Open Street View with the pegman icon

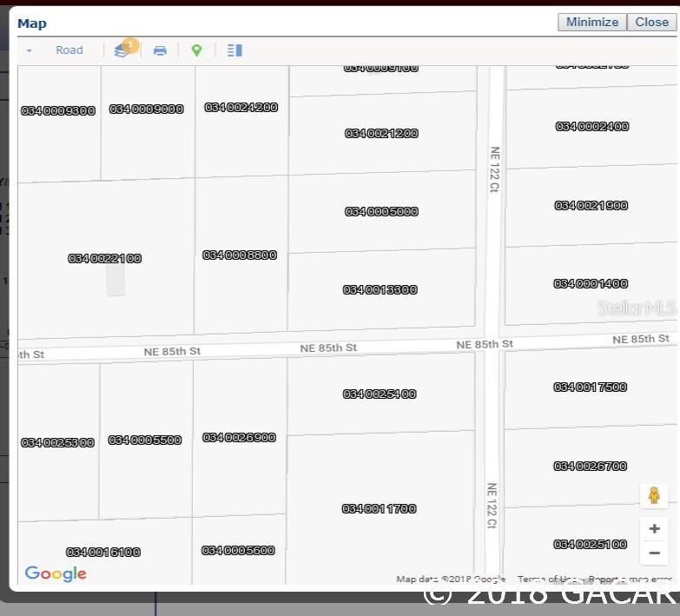654,495
